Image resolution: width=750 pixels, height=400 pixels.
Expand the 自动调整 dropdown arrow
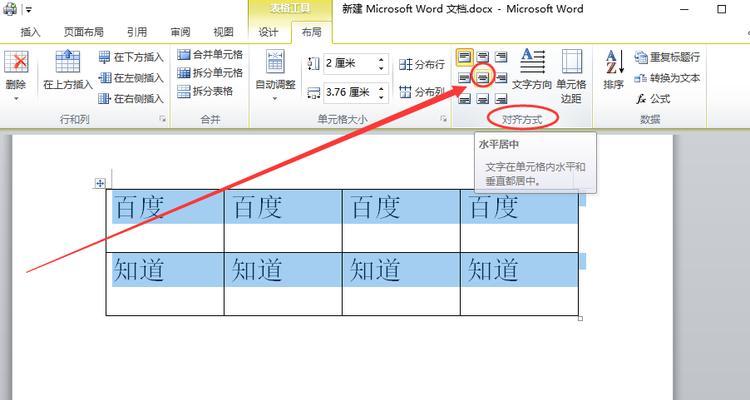275,99
